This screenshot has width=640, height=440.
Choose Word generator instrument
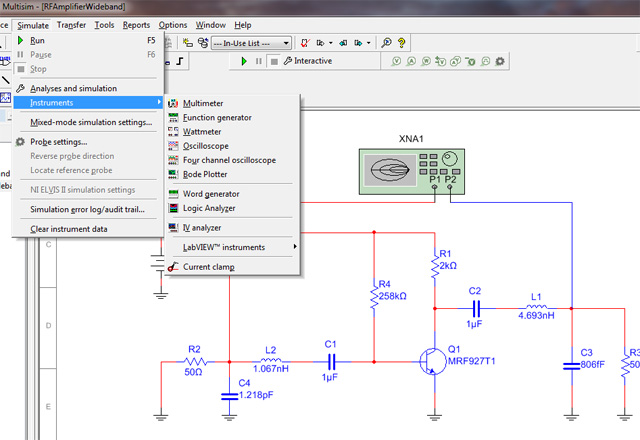(x=232, y=194)
